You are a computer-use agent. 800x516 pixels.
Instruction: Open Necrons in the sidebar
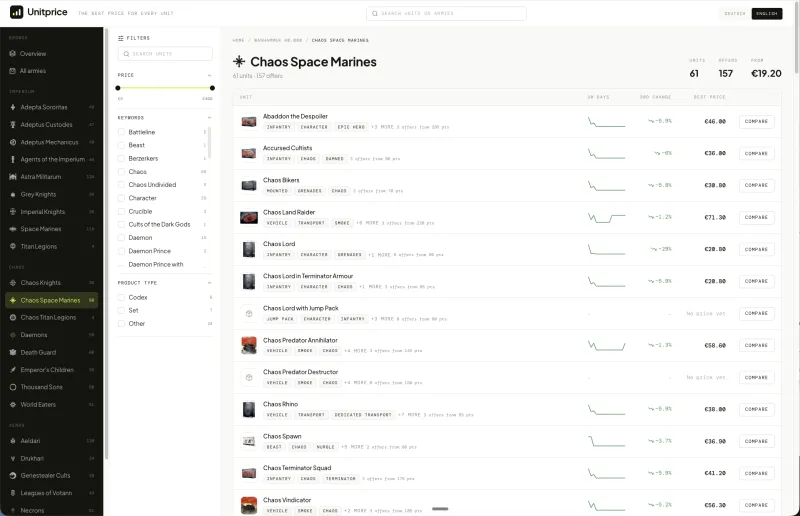pos(52,510)
